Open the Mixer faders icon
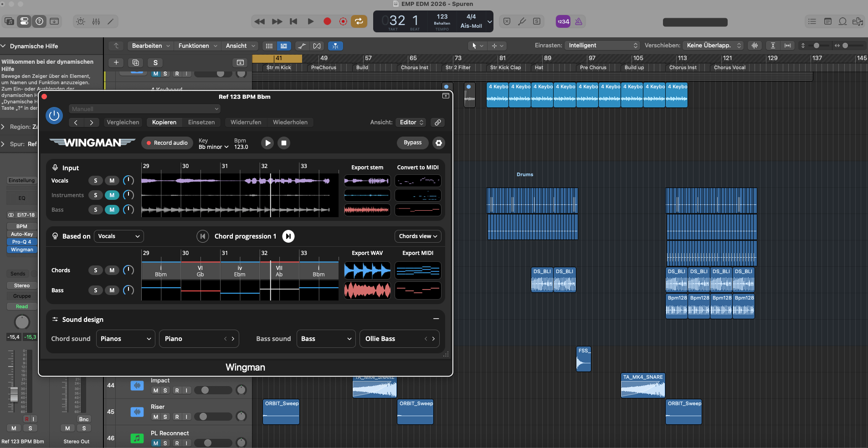Image resolution: width=868 pixels, height=448 pixels. [x=96, y=21]
